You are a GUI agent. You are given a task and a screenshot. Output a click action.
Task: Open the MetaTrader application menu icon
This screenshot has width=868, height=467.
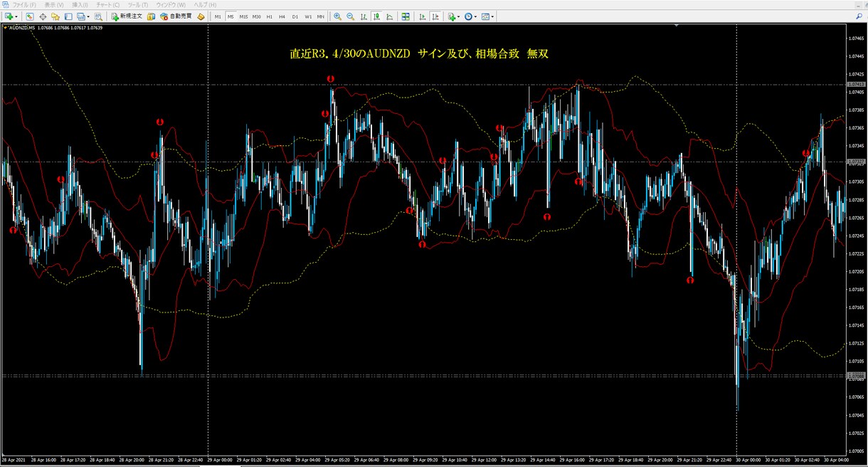tap(5, 4)
